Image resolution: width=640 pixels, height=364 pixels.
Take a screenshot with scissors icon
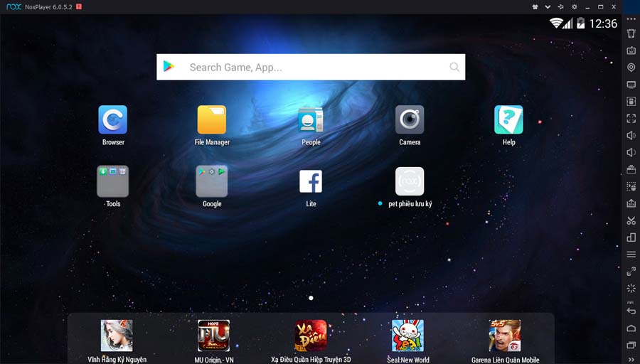pos(631,221)
